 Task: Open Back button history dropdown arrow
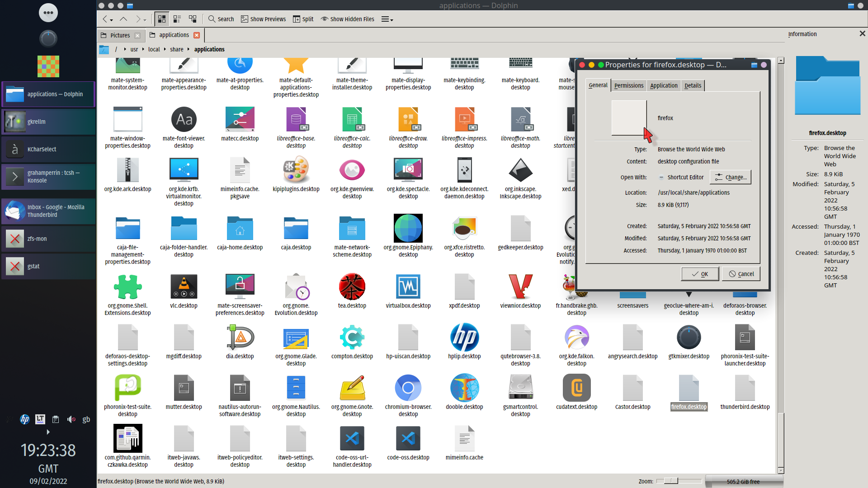click(112, 20)
